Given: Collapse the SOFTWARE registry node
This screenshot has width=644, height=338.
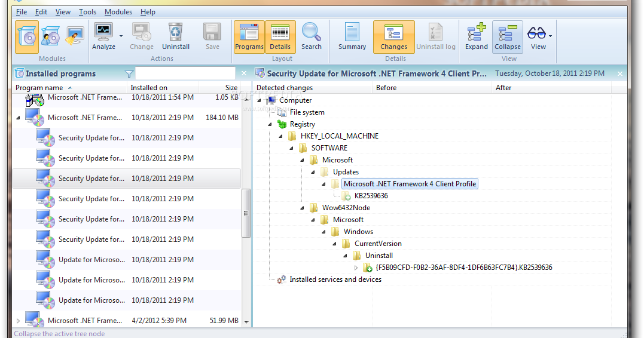Looking at the screenshot, I should (x=291, y=148).
